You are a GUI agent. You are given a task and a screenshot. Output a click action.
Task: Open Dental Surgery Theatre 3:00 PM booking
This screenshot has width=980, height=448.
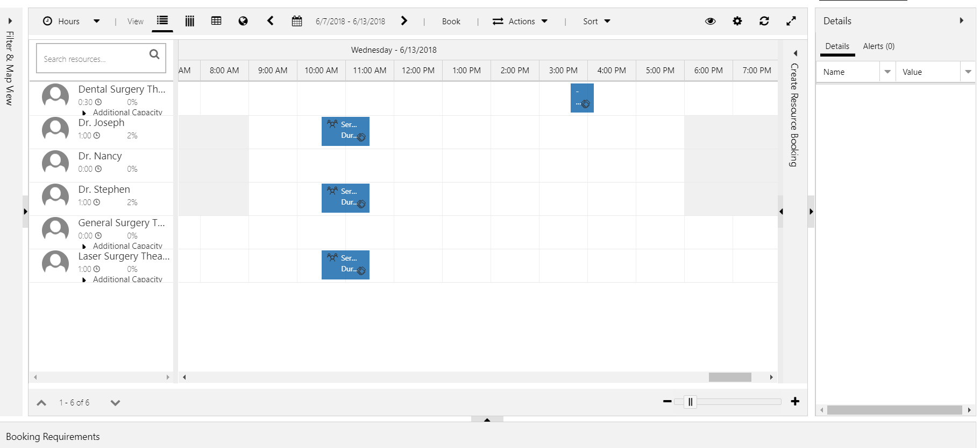582,98
